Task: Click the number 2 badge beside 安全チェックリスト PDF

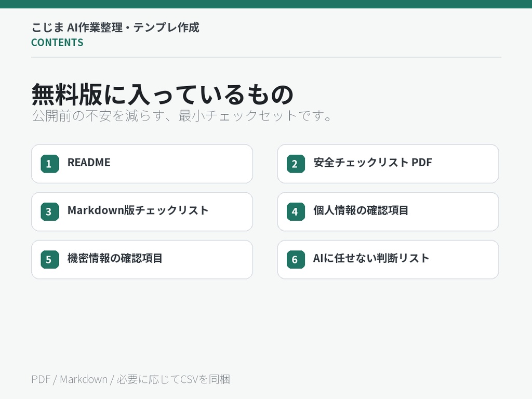Action: click(x=296, y=164)
